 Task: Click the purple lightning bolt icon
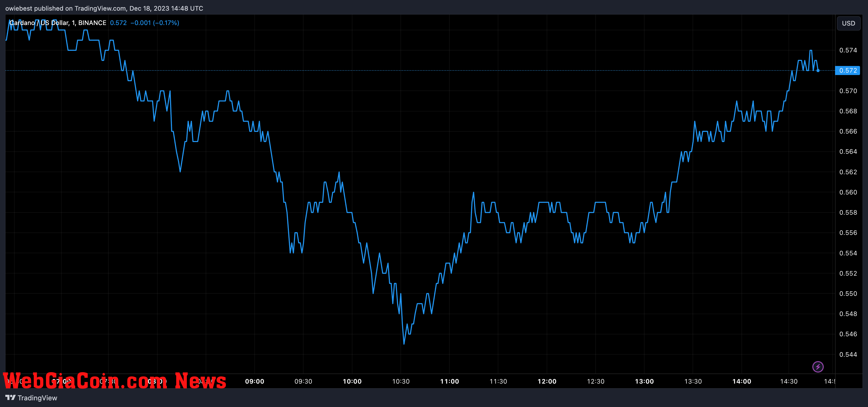coord(818,367)
